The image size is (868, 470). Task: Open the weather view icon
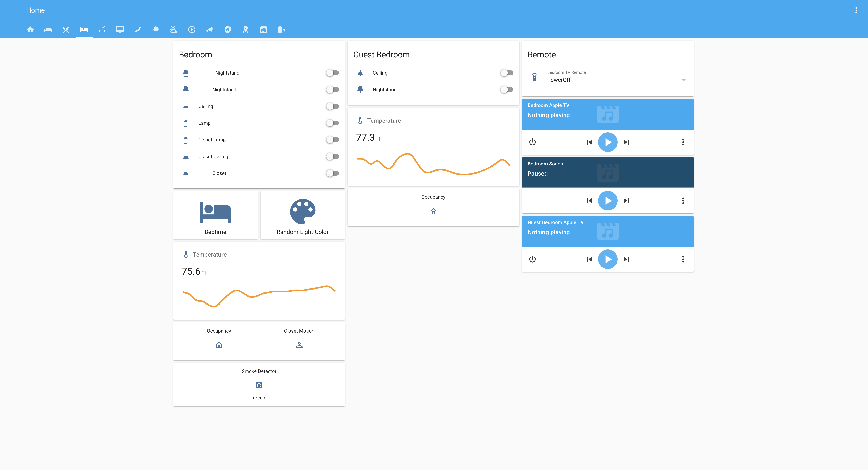coord(173,30)
